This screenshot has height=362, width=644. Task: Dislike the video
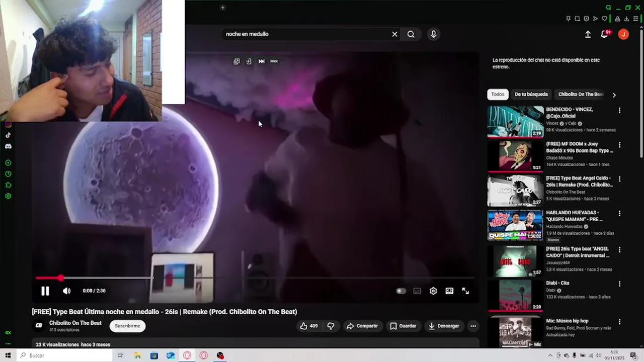point(331,326)
